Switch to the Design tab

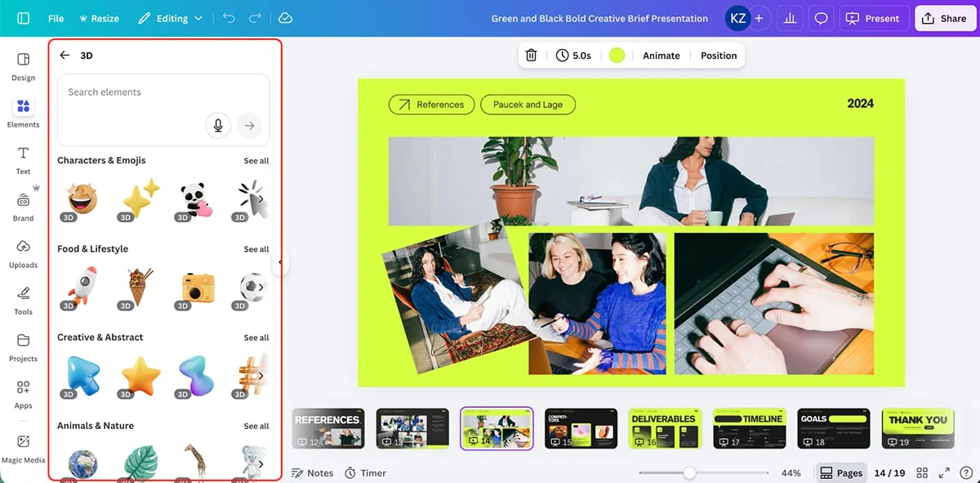23,66
